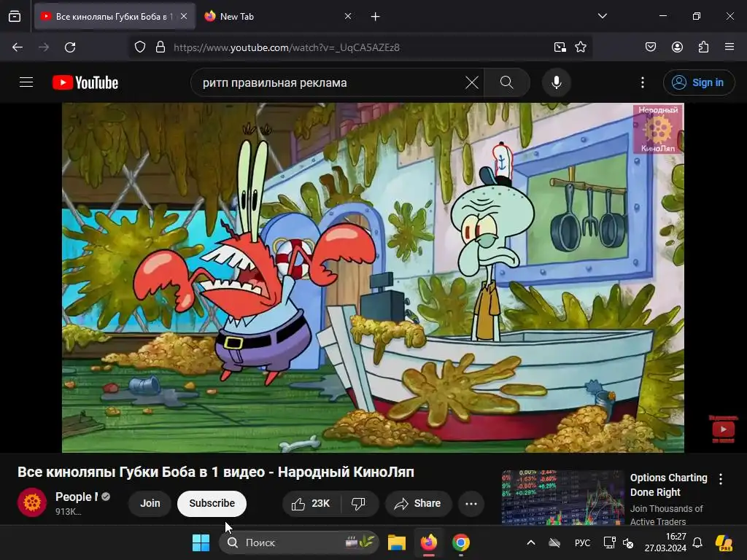Open ad options three-dot menu

coord(721,479)
